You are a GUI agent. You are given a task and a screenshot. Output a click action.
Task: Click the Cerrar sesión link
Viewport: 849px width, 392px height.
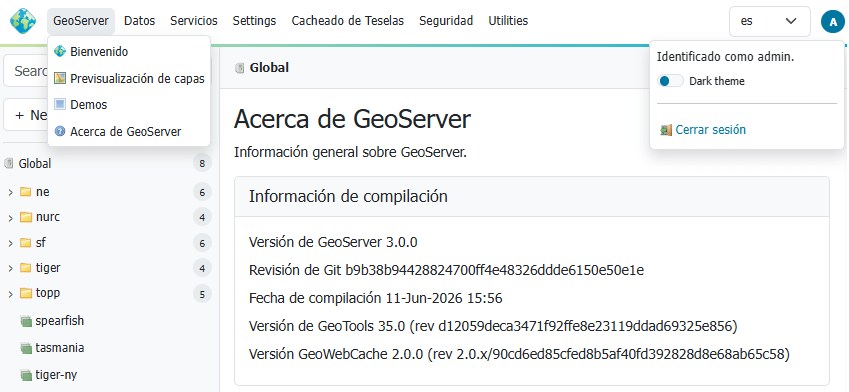[x=710, y=130]
